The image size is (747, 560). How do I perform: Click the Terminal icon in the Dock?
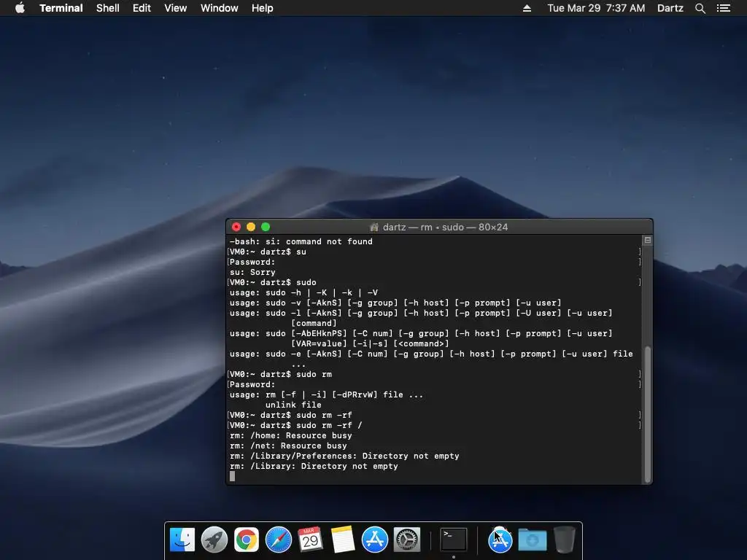[453, 540]
